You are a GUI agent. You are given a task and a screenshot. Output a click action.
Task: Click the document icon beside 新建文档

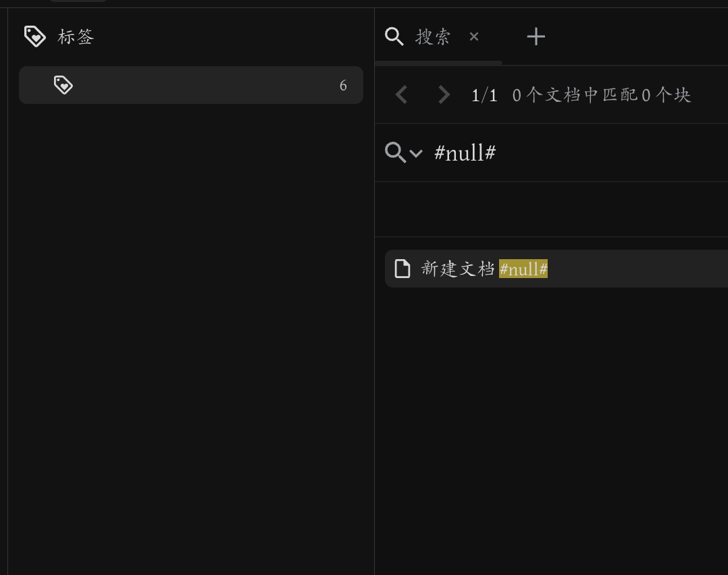tap(402, 269)
